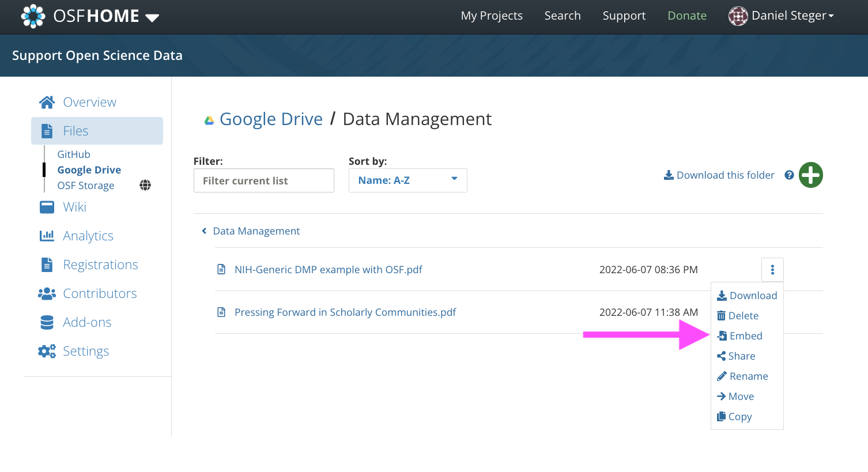The width and height of the screenshot is (868, 472).
Task: Go back to Data Management folder link
Action: 256,231
